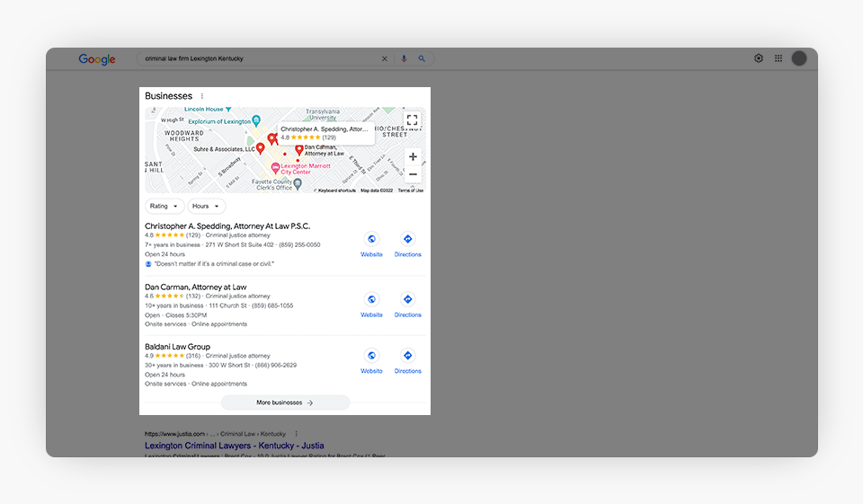The width and height of the screenshot is (863, 504).
Task: Open Baldani Law Group Website
Action: [371, 360]
